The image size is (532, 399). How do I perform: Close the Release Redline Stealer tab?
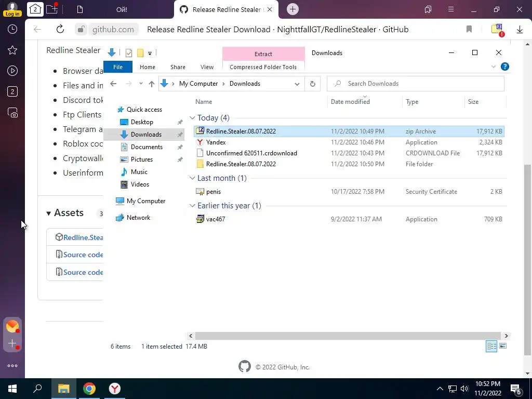point(270,9)
